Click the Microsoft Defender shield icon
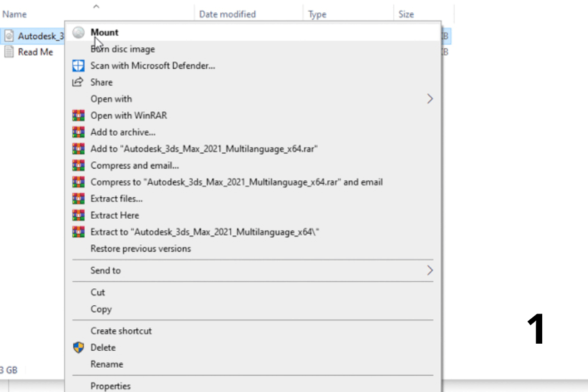This screenshot has width=588, height=392. point(78,65)
